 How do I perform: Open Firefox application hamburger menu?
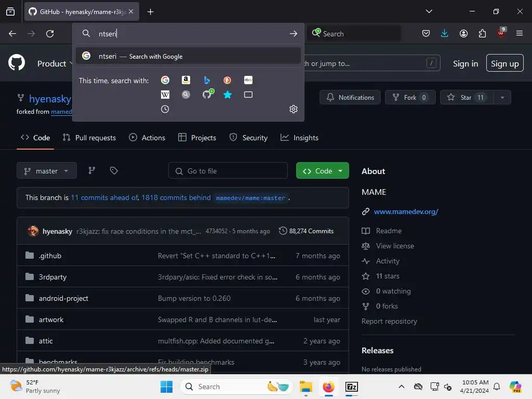[520, 33]
